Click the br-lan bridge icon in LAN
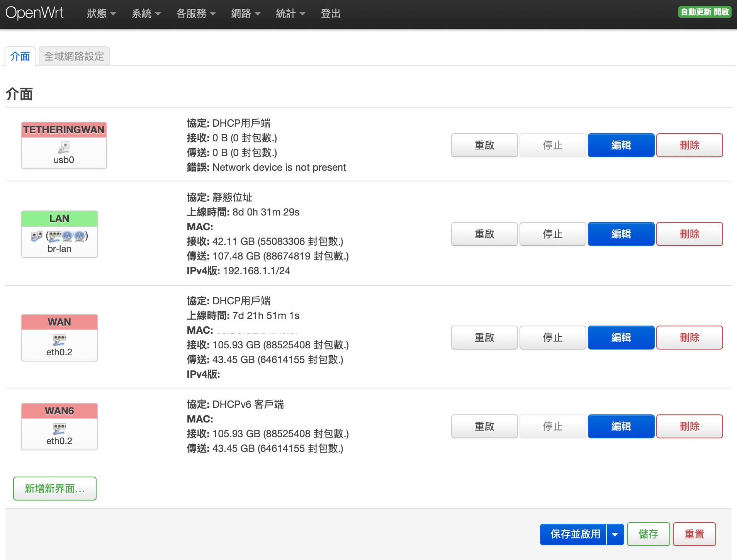The width and height of the screenshot is (737, 560). (36, 236)
